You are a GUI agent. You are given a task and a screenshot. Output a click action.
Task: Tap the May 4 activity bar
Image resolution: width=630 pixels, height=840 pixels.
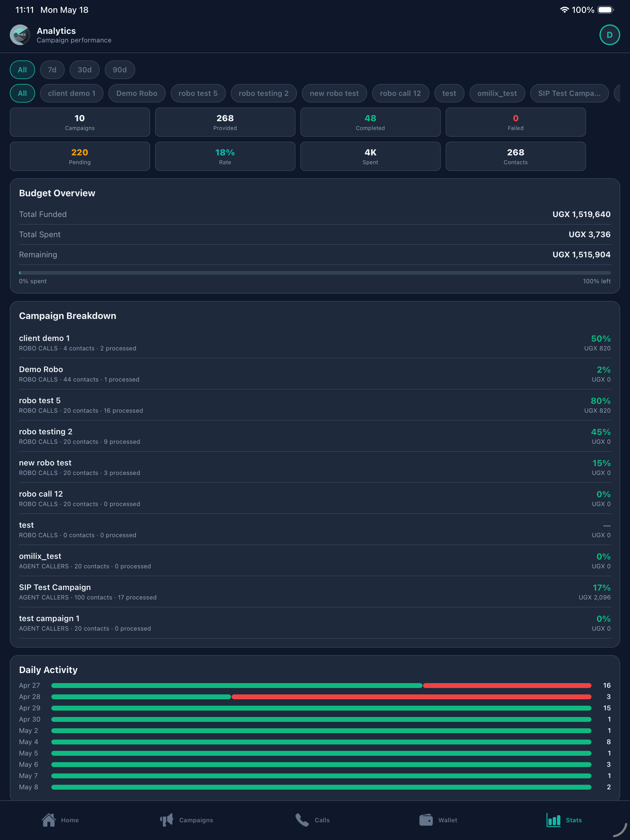tap(321, 742)
